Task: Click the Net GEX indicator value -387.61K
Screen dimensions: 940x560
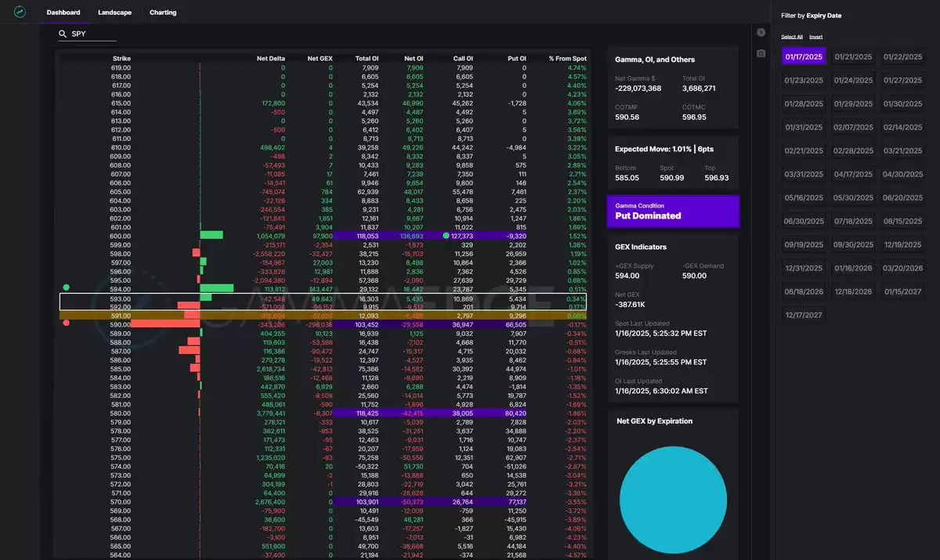Action: (631, 304)
